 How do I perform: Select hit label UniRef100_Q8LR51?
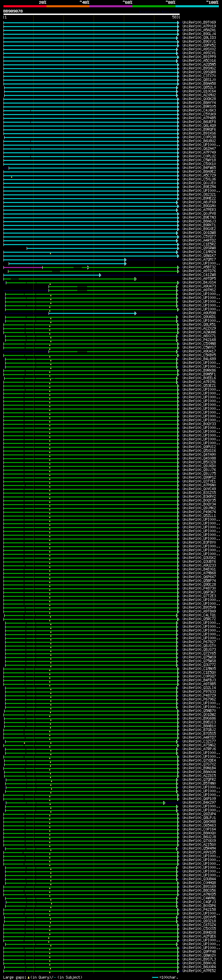(x=199, y=324)
